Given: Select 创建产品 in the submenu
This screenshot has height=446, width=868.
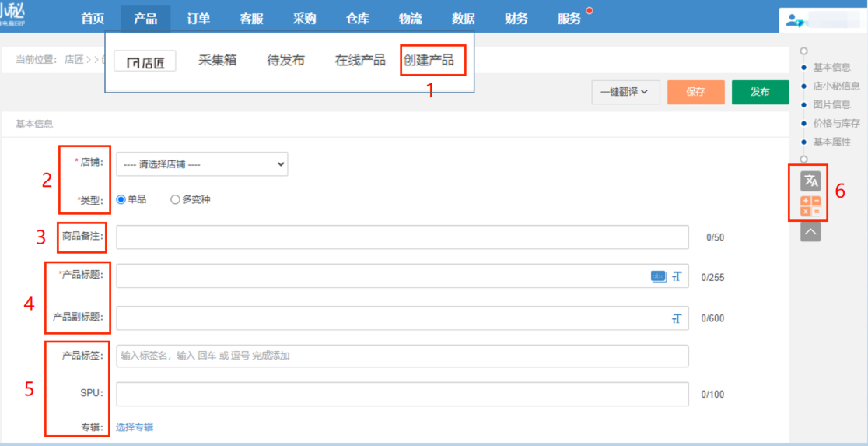Looking at the screenshot, I should pyautogui.click(x=429, y=61).
